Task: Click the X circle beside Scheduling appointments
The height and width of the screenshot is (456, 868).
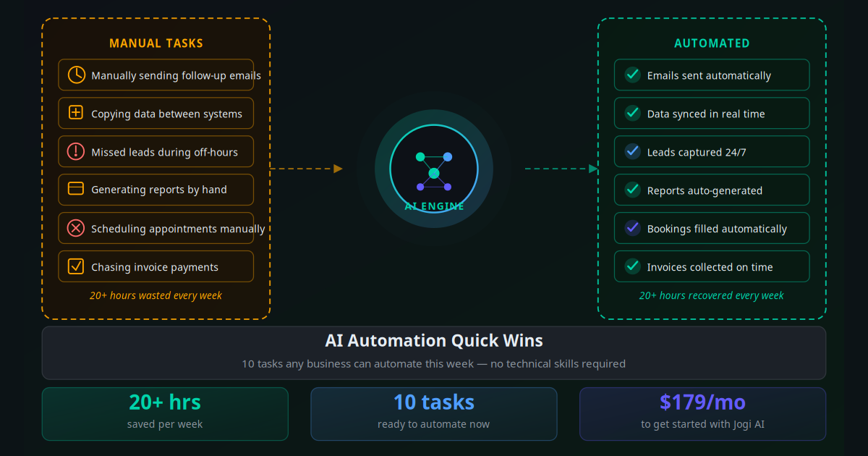Action: 76,228
